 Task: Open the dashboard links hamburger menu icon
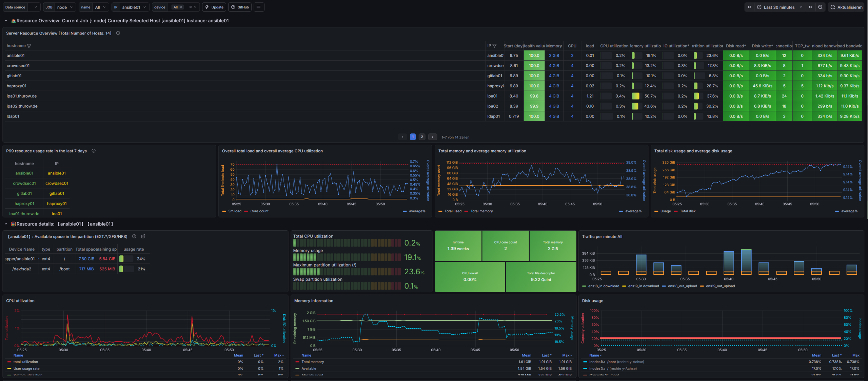pyautogui.click(x=258, y=7)
